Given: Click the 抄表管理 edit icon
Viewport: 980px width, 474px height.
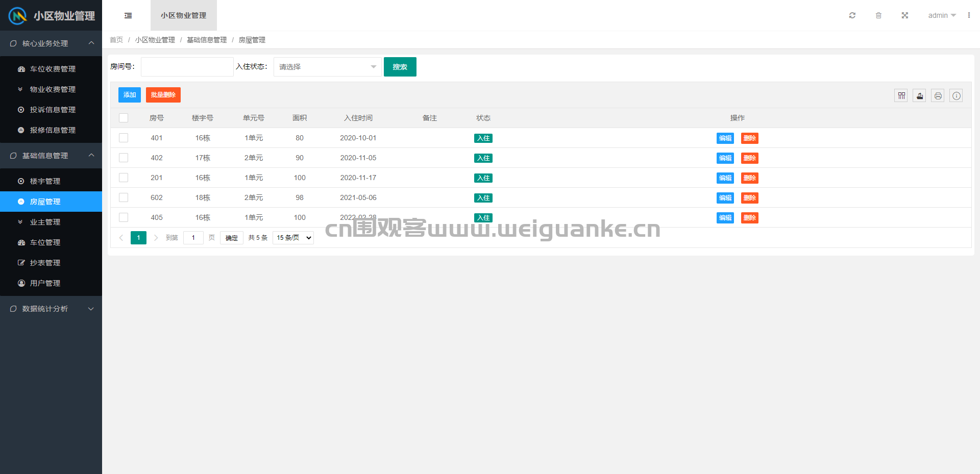Looking at the screenshot, I should (21, 263).
